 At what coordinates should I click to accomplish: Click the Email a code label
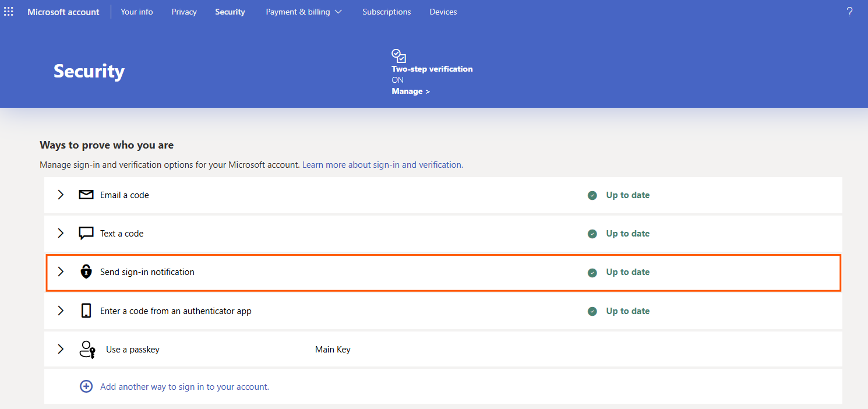click(125, 195)
